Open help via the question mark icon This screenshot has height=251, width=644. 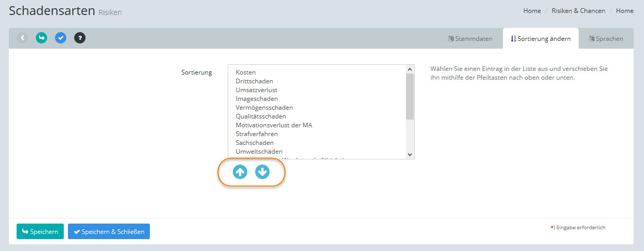(80, 38)
